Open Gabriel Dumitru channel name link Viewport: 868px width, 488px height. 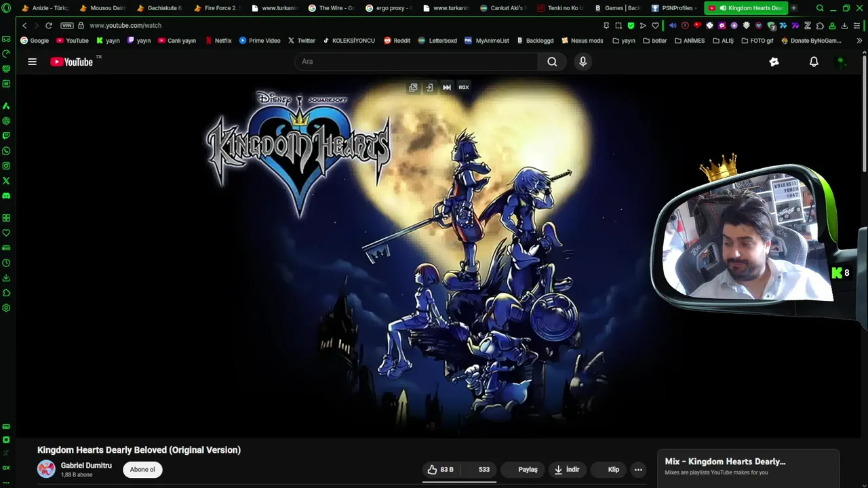click(86, 466)
